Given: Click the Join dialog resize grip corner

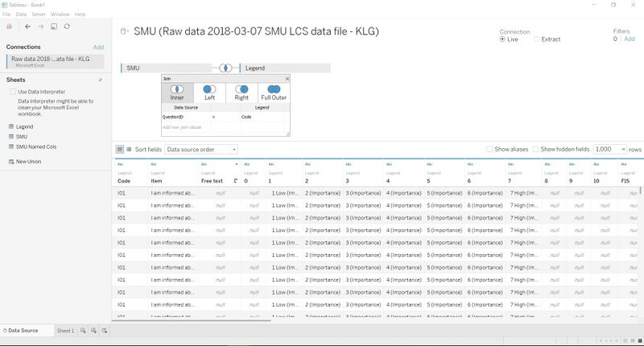Looking at the screenshot, I should point(288,134).
